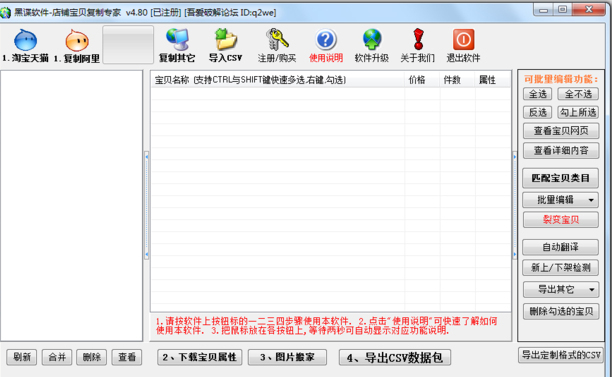Click the 裂变宝贝 red button

(560, 220)
